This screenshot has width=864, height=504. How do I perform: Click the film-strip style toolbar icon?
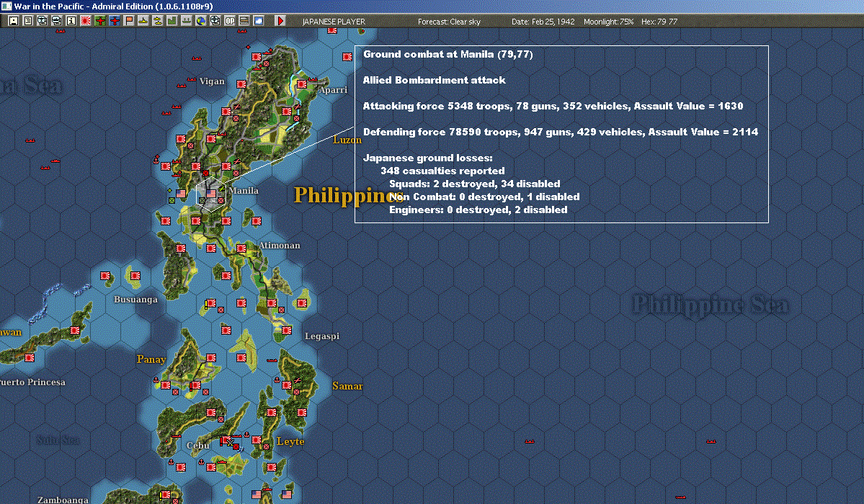pyautogui.click(x=244, y=20)
